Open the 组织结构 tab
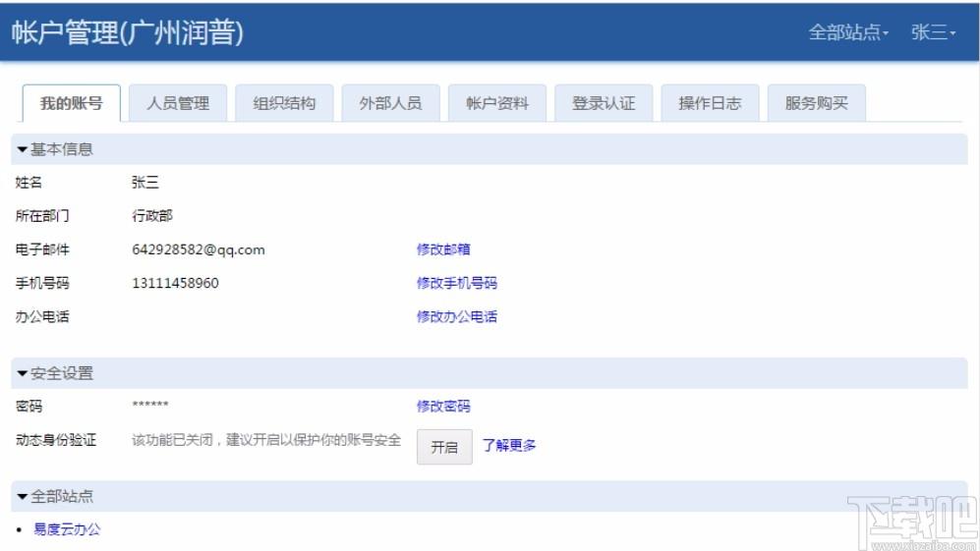The height and width of the screenshot is (551, 980). pos(284,103)
